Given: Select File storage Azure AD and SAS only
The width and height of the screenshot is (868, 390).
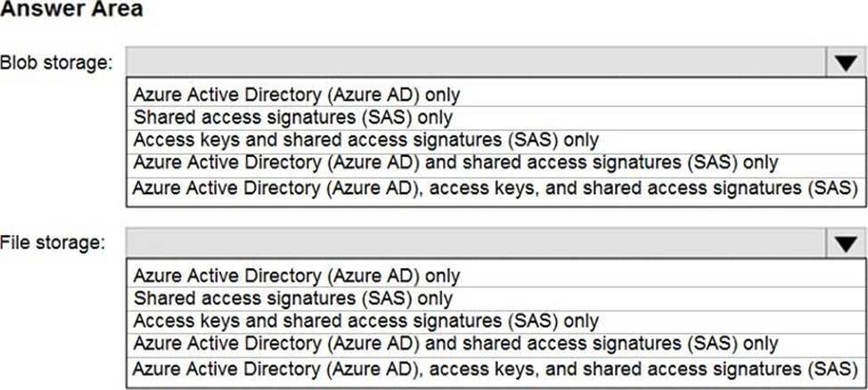Looking at the screenshot, I should pos(455,344).
